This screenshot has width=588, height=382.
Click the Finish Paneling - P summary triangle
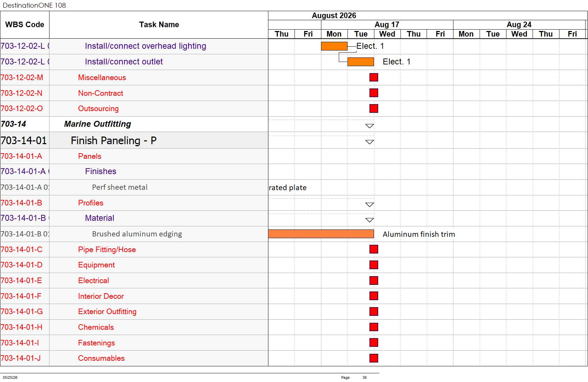click(369, 142)
